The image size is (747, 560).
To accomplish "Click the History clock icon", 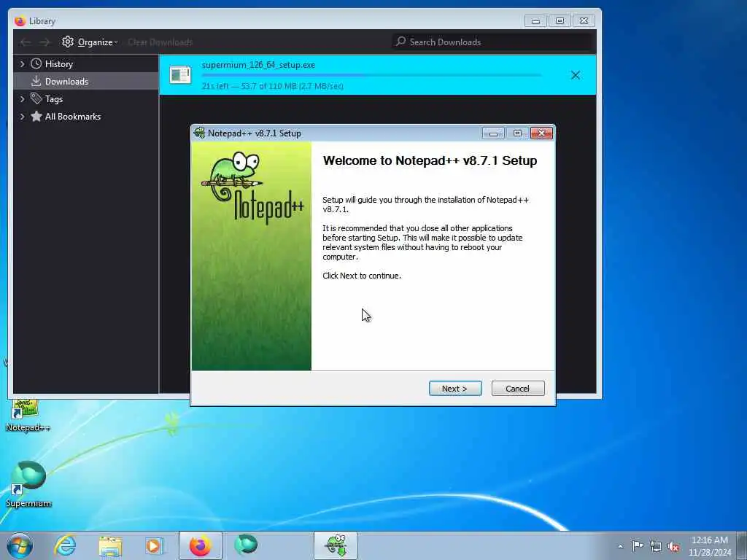I will [x=36, y=64].
